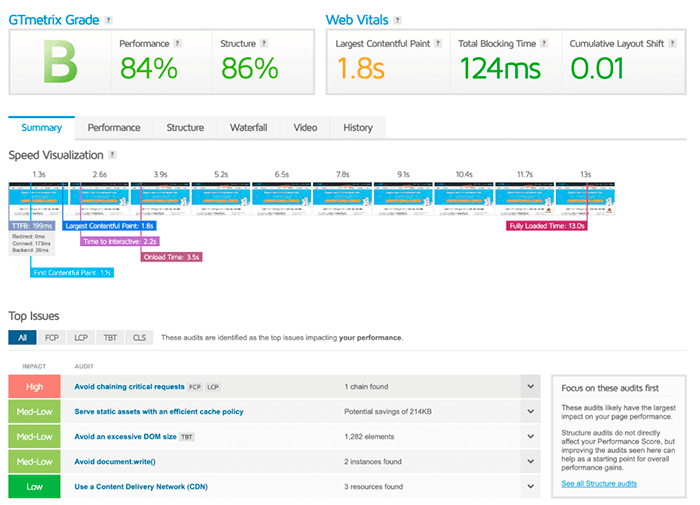This screenshot has height=505, width=700.
Task: Click the Low impact badge
Action: 34,487
